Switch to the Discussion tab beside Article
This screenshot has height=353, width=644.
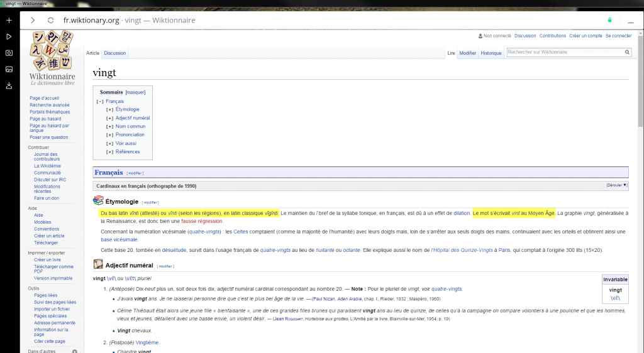pos(115,53)
